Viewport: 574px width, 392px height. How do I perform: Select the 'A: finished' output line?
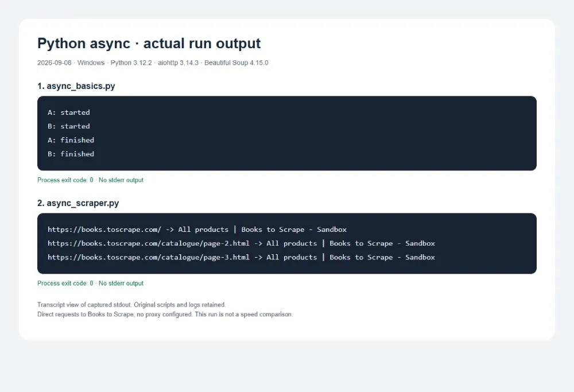point(71,140)
